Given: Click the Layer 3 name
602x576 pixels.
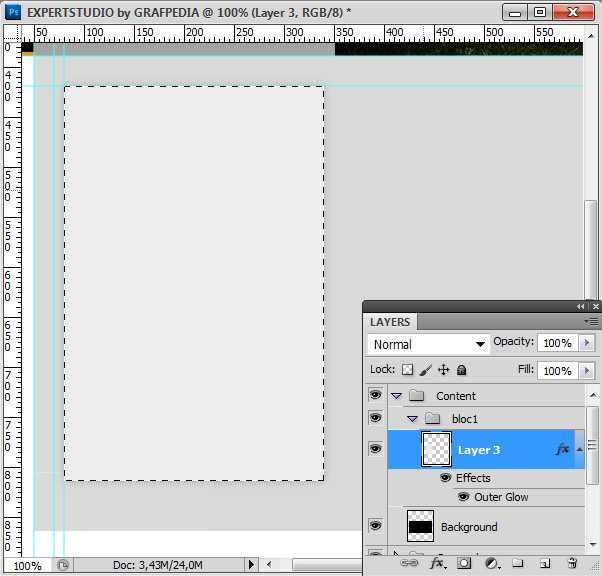Looking at the screenshot, I should coord(479,450).
